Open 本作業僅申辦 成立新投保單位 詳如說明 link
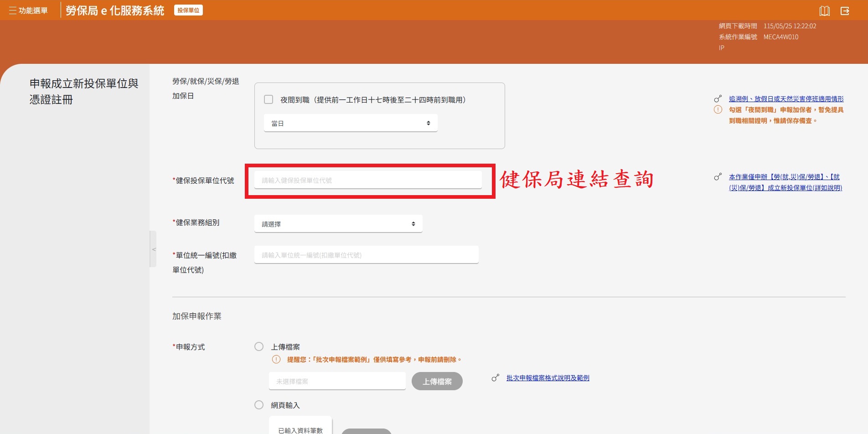This screenshot has width=868, height=434. pos(785,182)
